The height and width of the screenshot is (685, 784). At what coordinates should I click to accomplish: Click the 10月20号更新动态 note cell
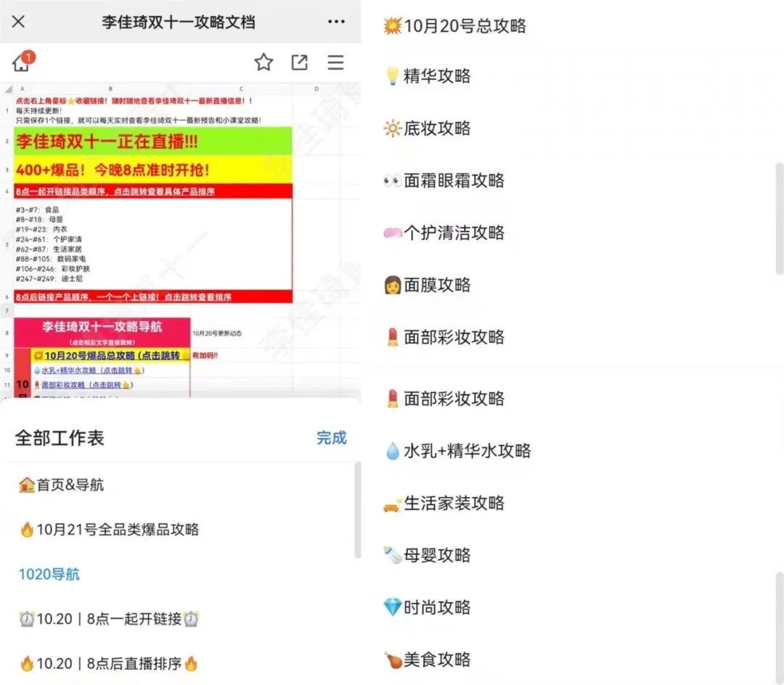pos(217,333)
